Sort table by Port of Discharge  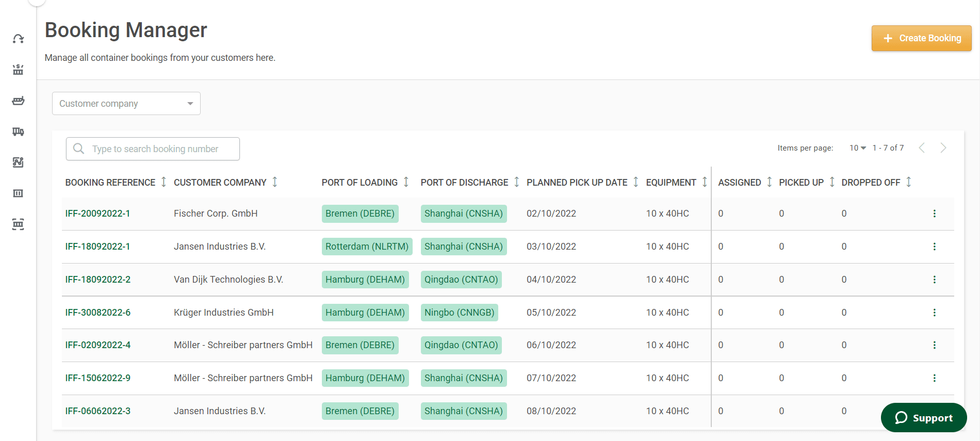[x=516, y=182]
